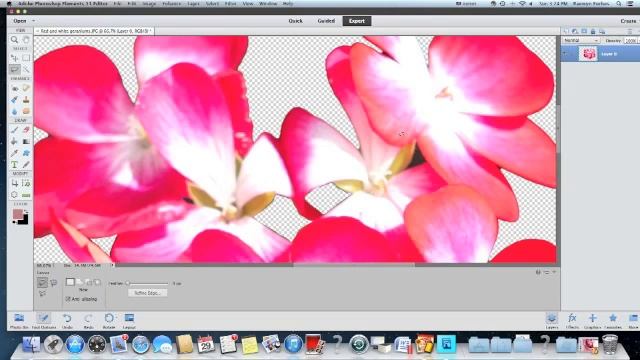Select the Gradient tool
The width and height of the screenshot is (640, 360).
[26, 141]
